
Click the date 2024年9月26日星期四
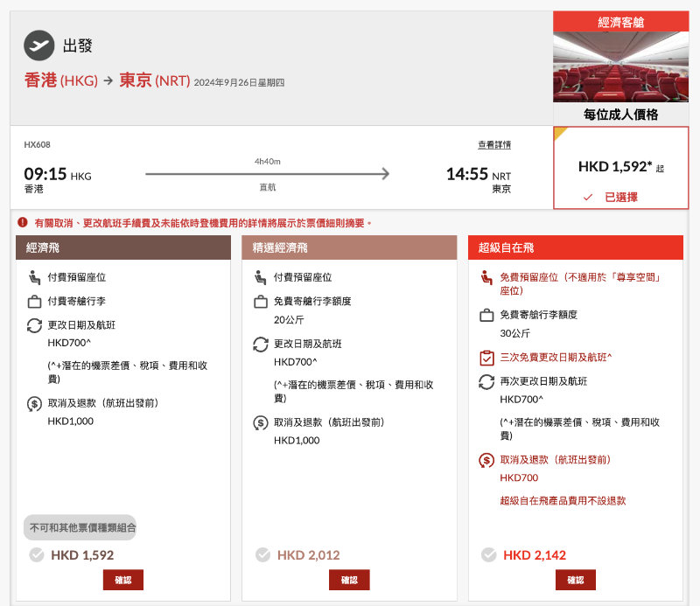[x=239, y=82]
